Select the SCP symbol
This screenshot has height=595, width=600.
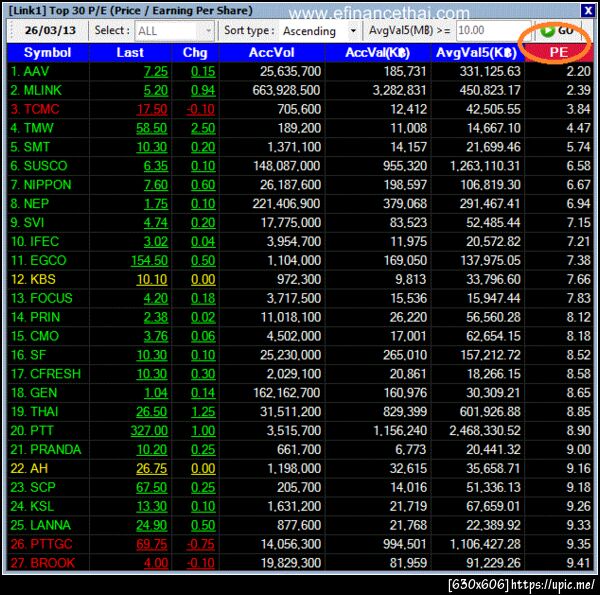[33, 487]
